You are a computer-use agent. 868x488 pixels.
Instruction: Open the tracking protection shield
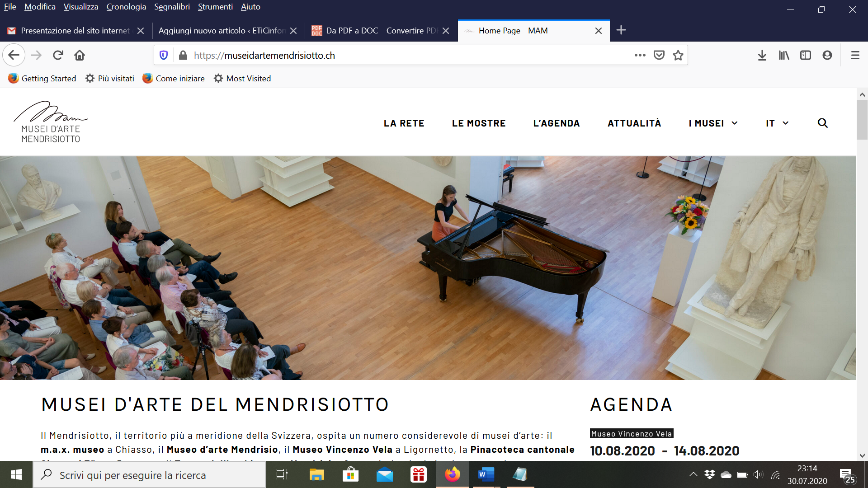point(164,55)
